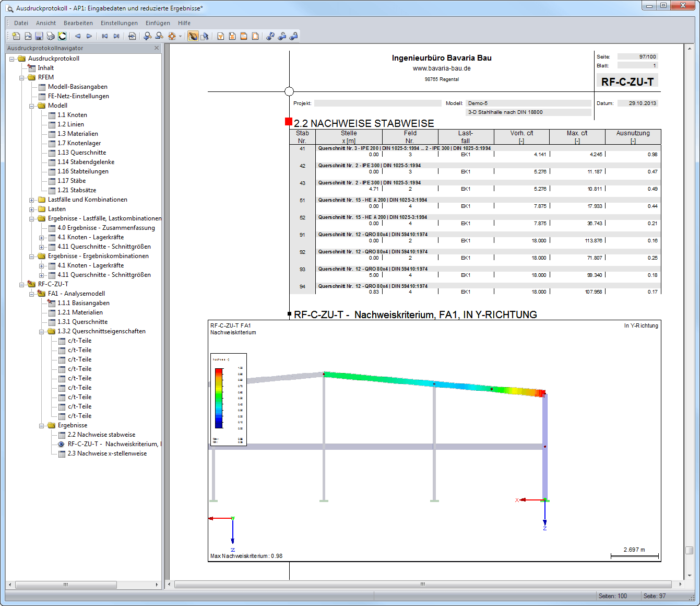This screenshot has height=606, width=700.
Task: Select 4.0 Ergebnisse - Zusammenfassung tree item
Action: (x=106, y=228)
